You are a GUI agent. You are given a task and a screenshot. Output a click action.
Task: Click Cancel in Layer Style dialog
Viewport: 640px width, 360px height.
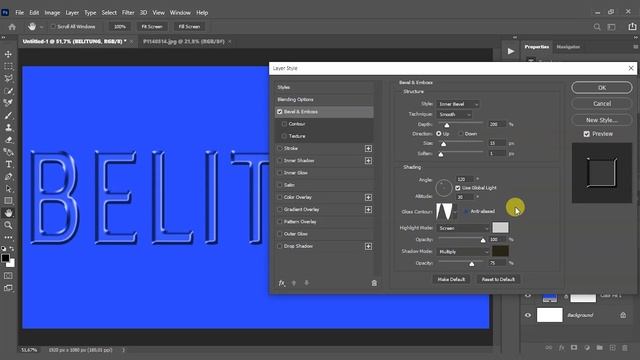click(x=602, y=104)
